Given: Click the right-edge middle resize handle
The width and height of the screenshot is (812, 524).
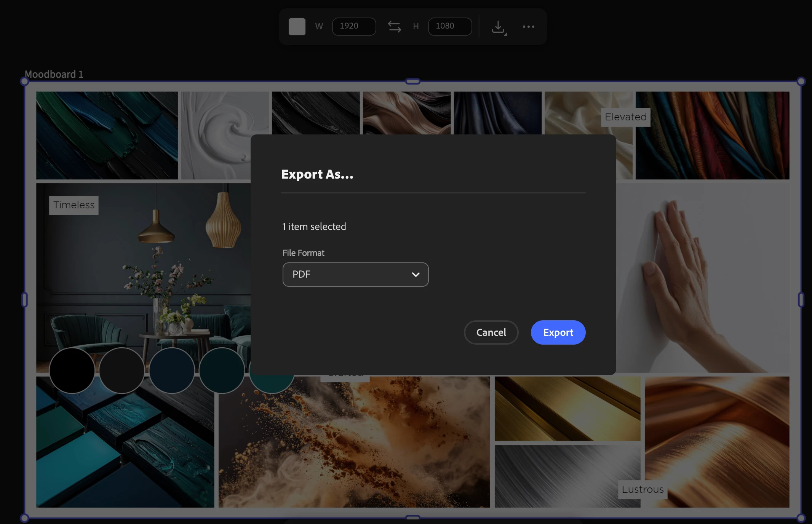Looking at the screenshot, I should tap(801, 300).
